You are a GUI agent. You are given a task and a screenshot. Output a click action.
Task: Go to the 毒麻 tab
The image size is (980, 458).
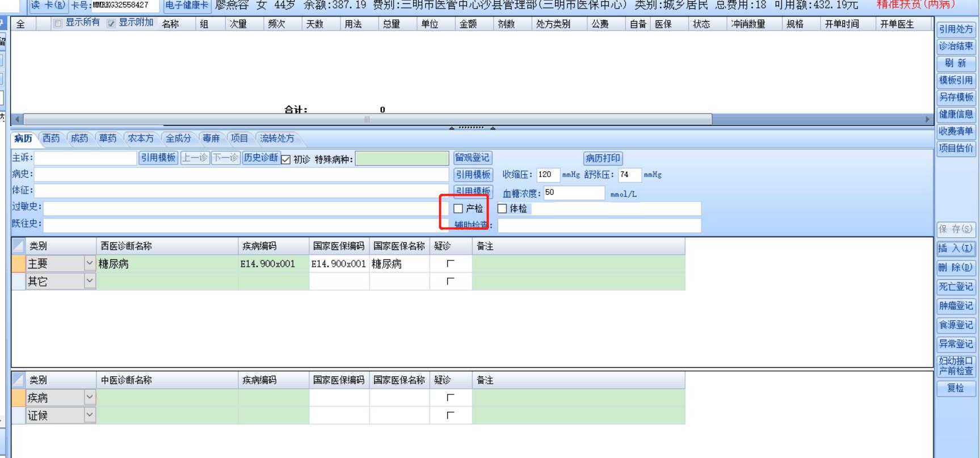pyautogui.click(x=211, y=138)
